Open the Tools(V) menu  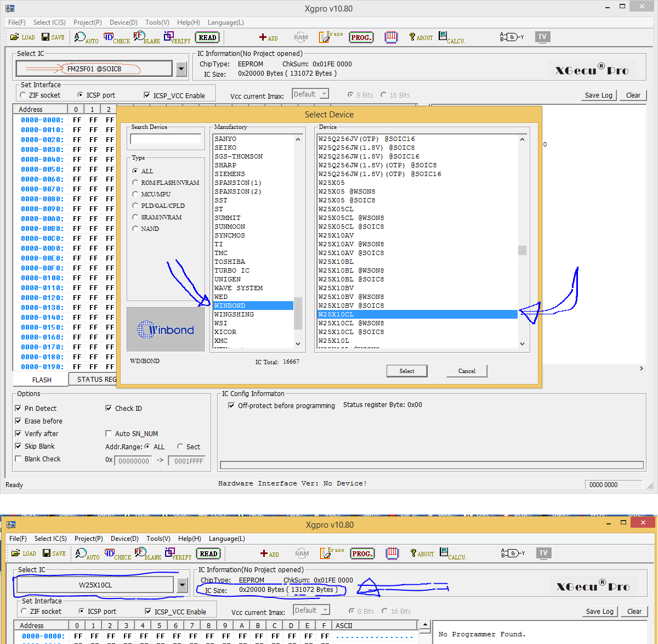157,22
